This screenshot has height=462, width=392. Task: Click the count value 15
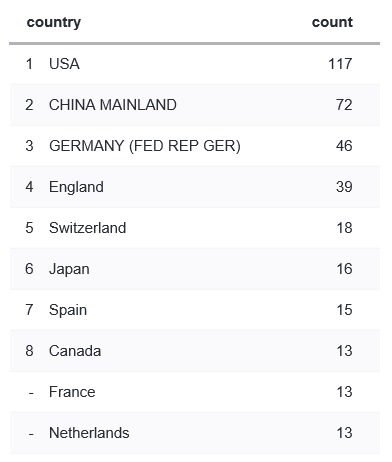click(344, 310)
